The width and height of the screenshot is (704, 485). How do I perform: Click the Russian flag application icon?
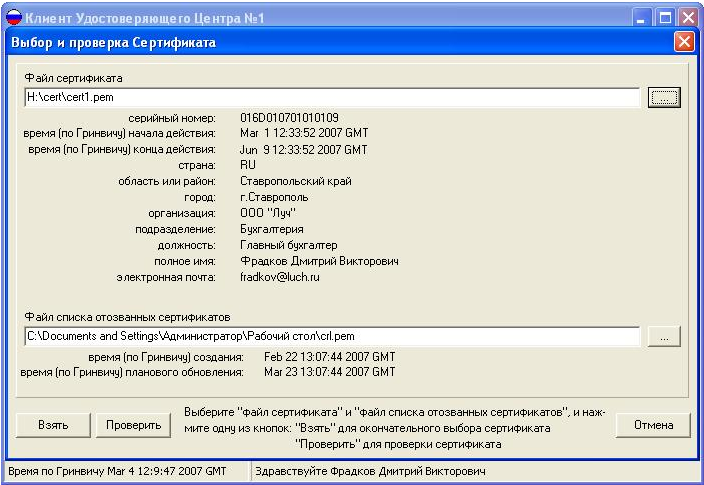pos(13,18)
